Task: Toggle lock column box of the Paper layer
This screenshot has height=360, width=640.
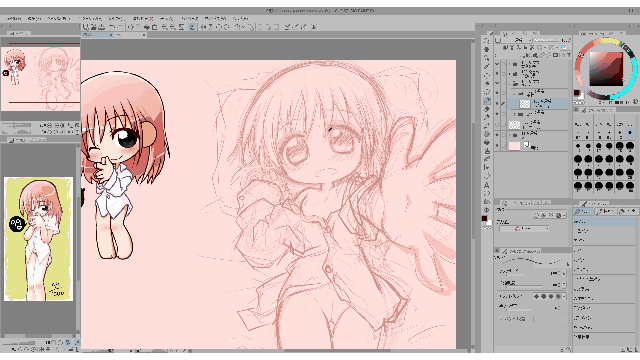Action: pos(504,145)
